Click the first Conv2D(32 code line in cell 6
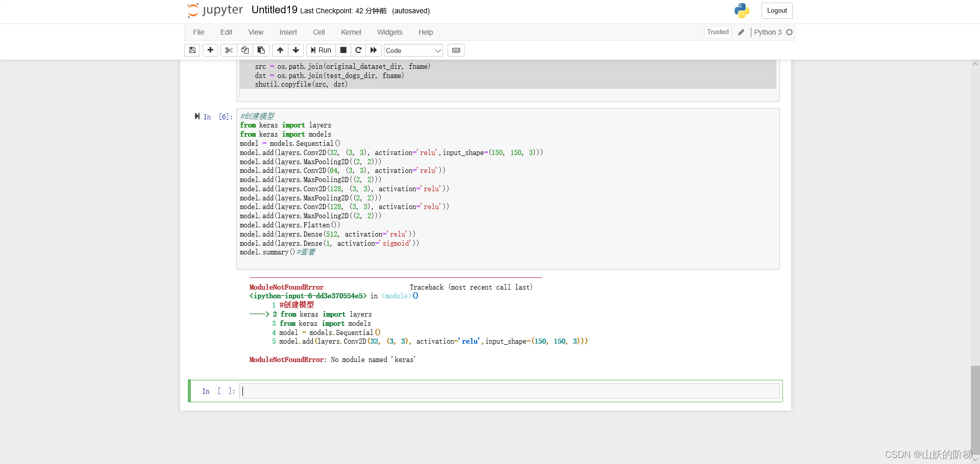The image size is (980, 464). point(391,153)
